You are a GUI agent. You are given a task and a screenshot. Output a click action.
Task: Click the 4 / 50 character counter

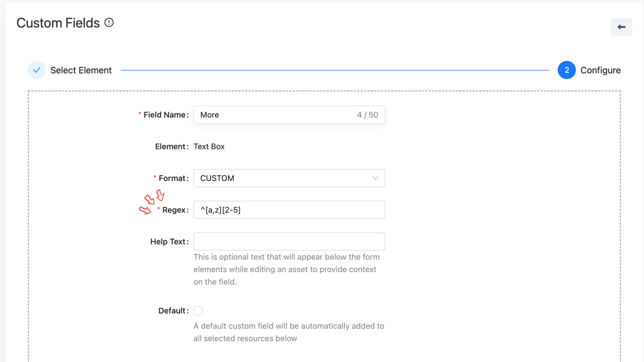coord(367,115)
